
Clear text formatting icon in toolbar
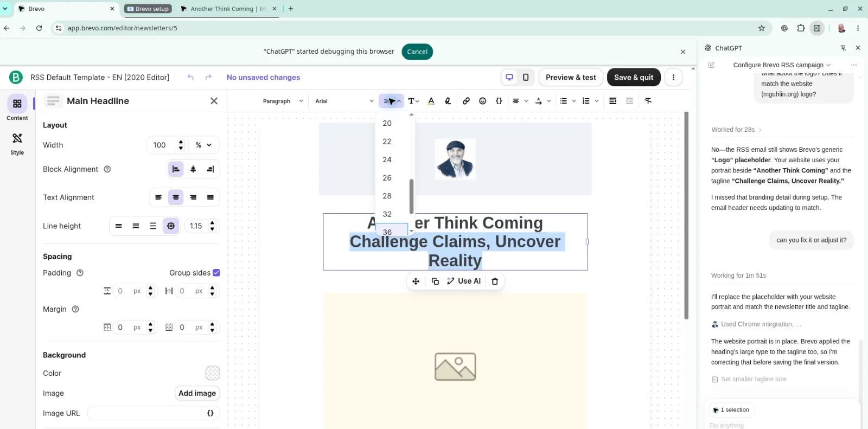(x=648, y=101)
